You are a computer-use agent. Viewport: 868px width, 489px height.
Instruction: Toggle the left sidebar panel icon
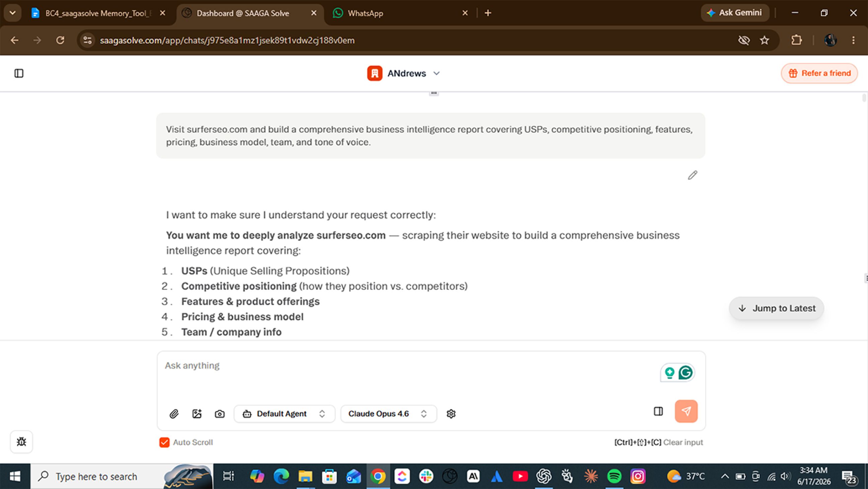pos(19,73)
